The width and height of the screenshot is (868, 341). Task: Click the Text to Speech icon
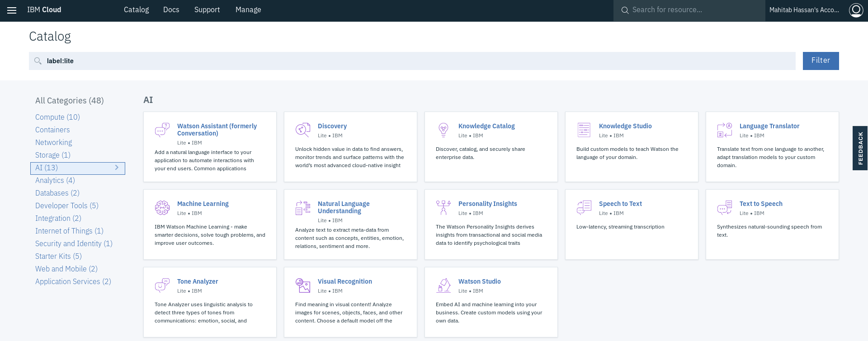[x=725, y=208]
